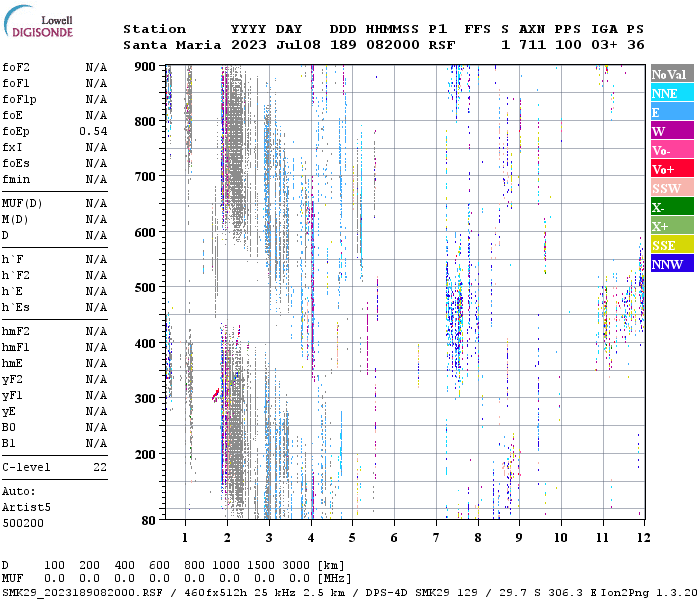Viewport: 700px width, 600px height.
Task: Select the SSW legend swatch
Action: coord(672,188)
